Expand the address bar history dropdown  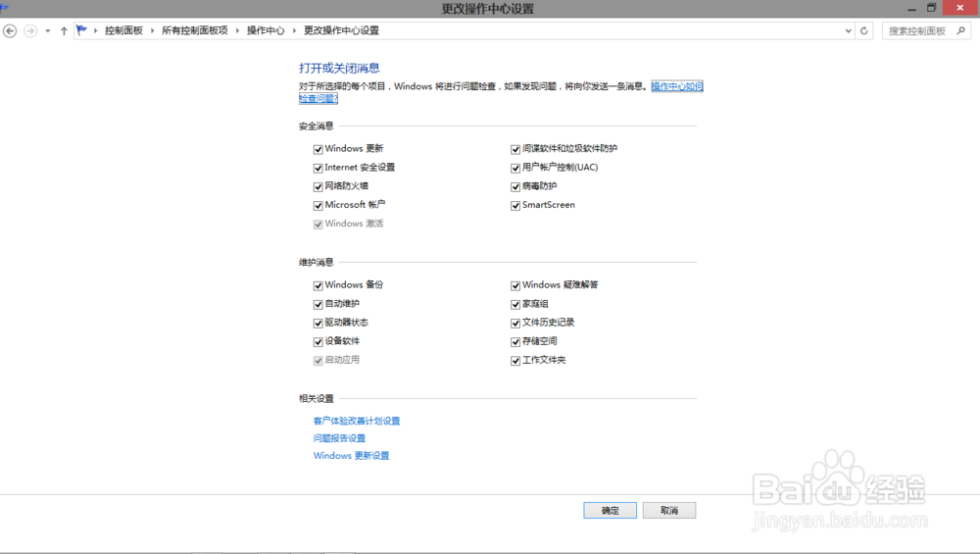[848, 30]
